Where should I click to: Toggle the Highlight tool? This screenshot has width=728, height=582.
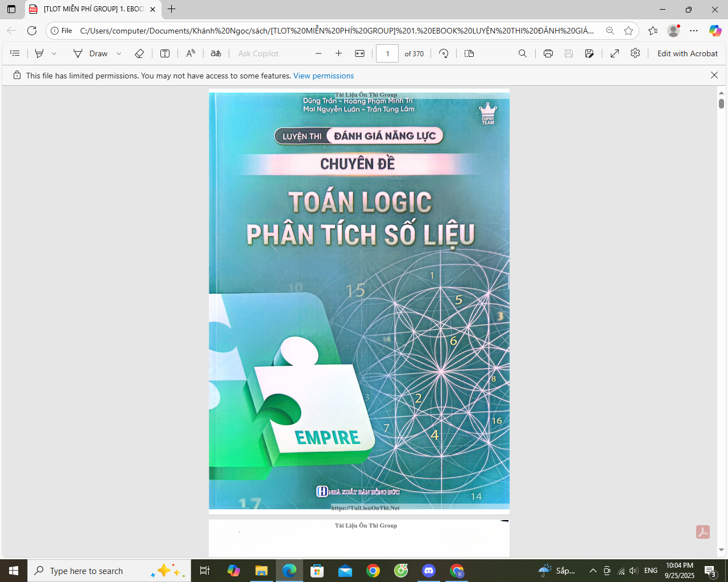[39, 53]
